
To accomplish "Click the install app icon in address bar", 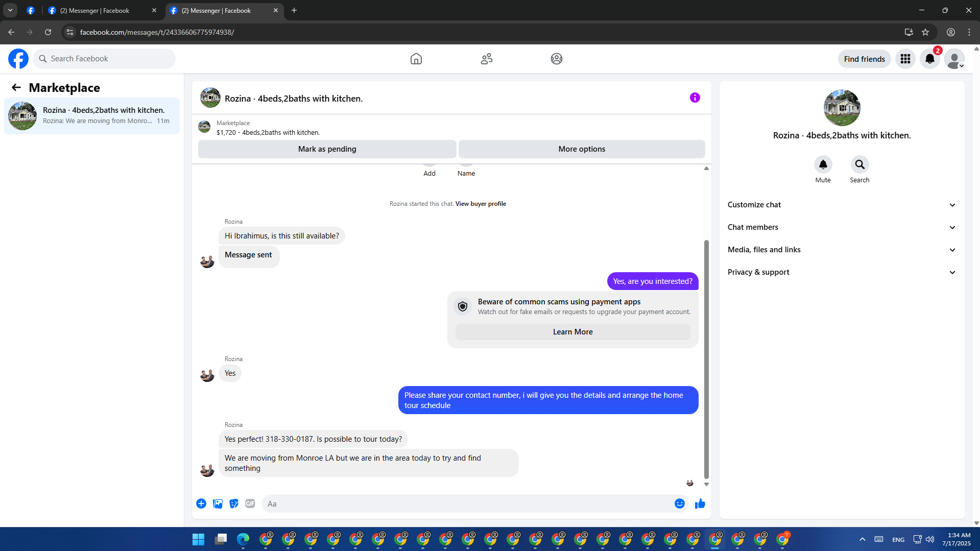I will point(909,32).
